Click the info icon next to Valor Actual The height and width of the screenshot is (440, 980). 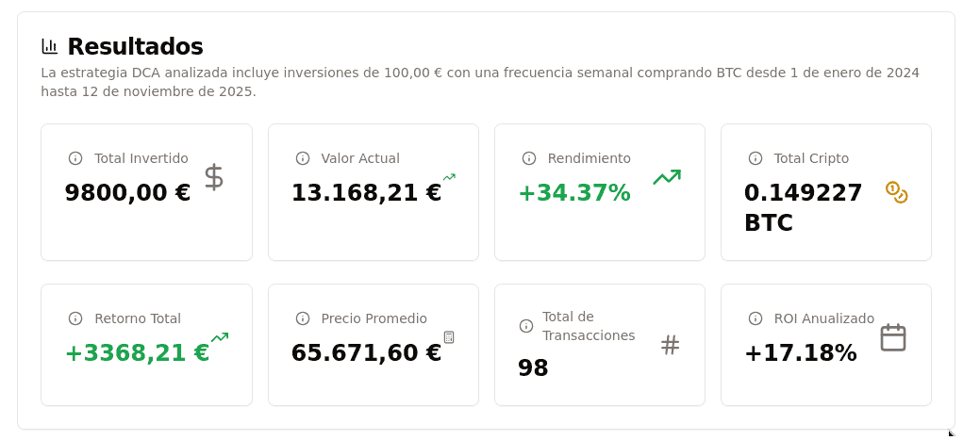pyautogui.click(x=303, y=158)
